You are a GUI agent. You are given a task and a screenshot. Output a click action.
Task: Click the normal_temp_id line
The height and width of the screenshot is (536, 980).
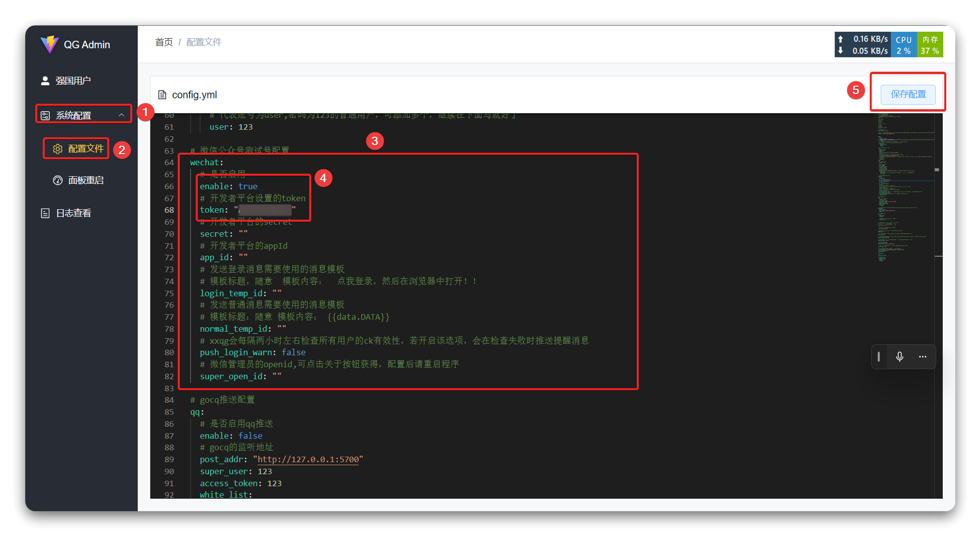[x=243, y=329]
